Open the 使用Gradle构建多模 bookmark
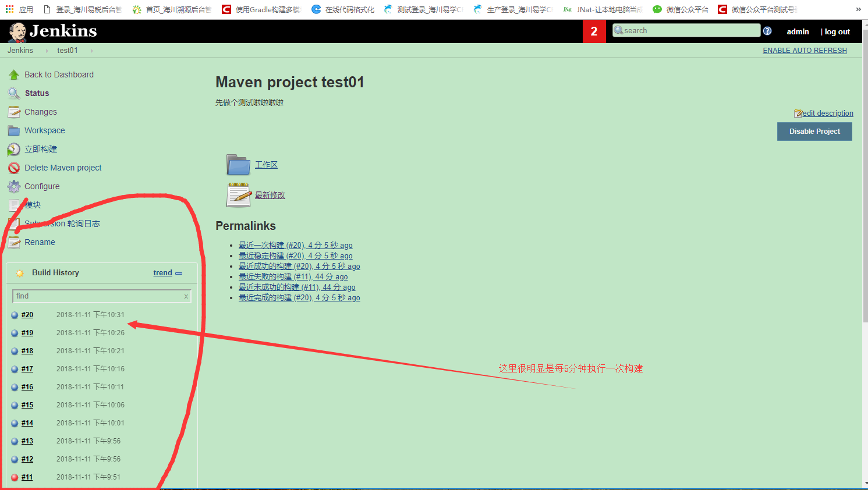Viewport: 868px width, 490px height. pyautogui.click(x=261, y=9)
